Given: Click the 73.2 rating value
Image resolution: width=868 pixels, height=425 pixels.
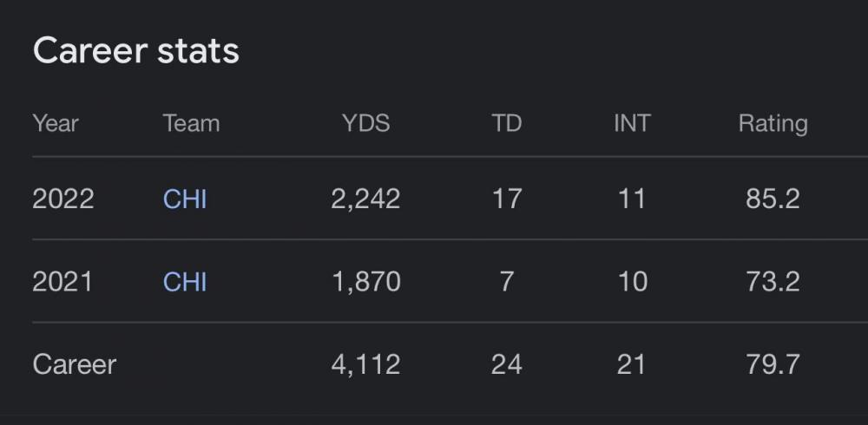Looking at the screenshot, I should coord(773,282).
